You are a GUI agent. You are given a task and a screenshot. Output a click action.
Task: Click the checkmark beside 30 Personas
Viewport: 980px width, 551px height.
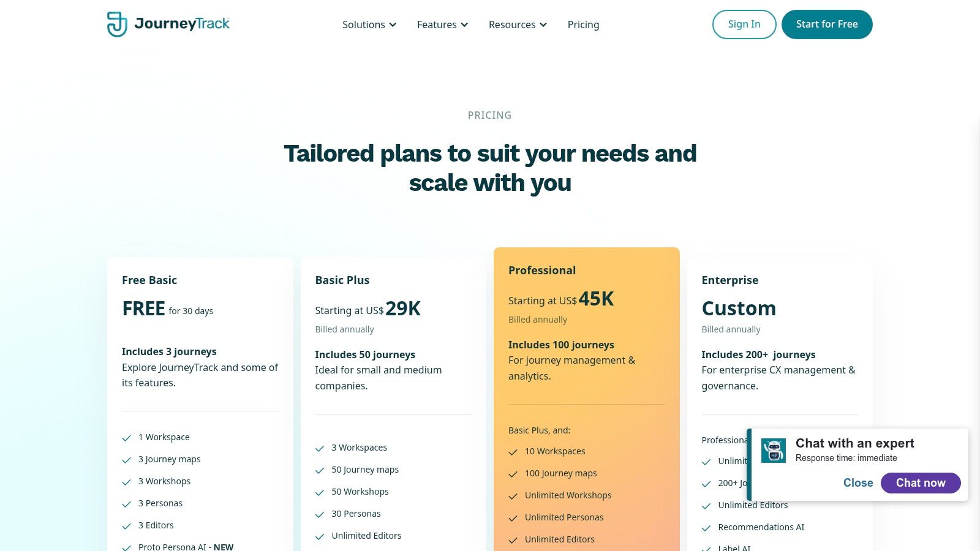pyautogui.click(x=320, y=514)
